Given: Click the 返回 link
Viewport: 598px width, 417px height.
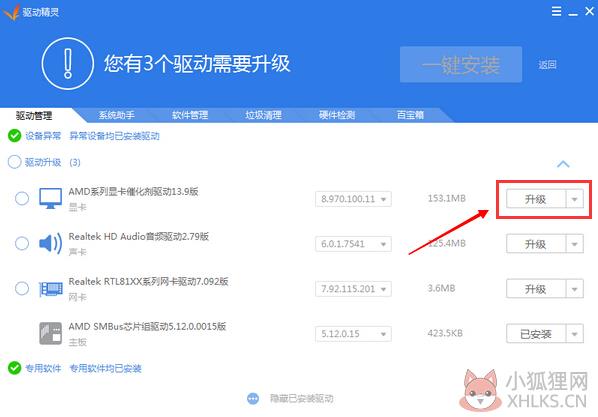Looking at the screenshot, I should click(547, 65).
